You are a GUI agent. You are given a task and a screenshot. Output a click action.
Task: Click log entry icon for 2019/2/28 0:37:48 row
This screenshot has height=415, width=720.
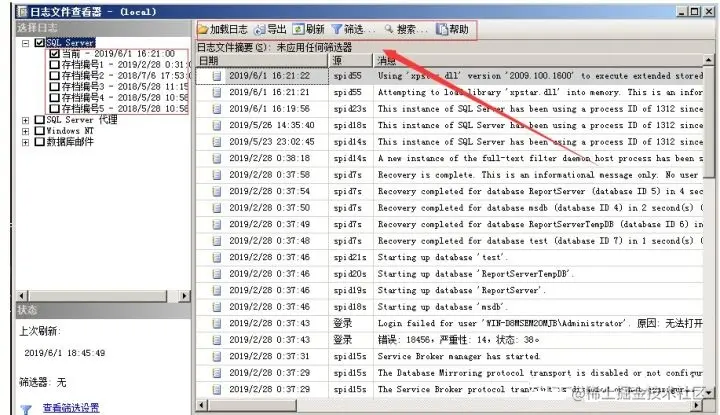pos(217,241)
